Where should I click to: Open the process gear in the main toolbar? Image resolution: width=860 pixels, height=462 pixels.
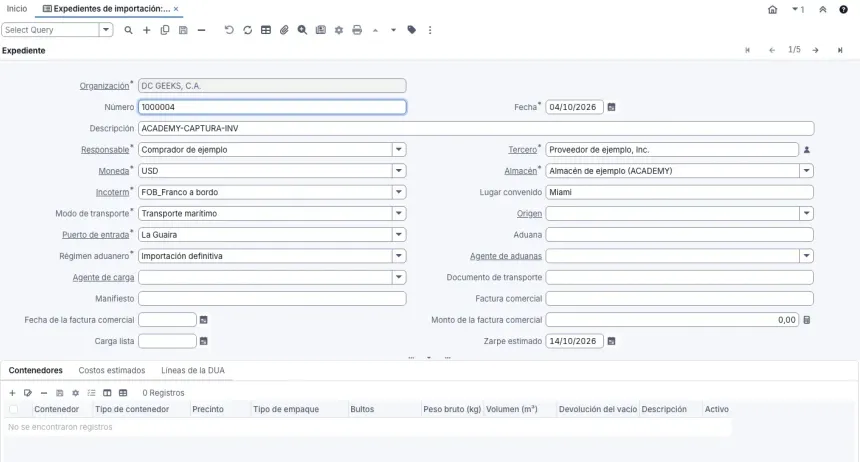tap(339, 30)
